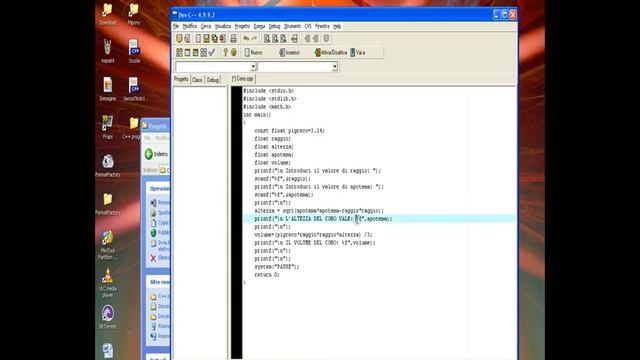Expand the second function dropdown
The image size is (640, 360).
[335, 67]
